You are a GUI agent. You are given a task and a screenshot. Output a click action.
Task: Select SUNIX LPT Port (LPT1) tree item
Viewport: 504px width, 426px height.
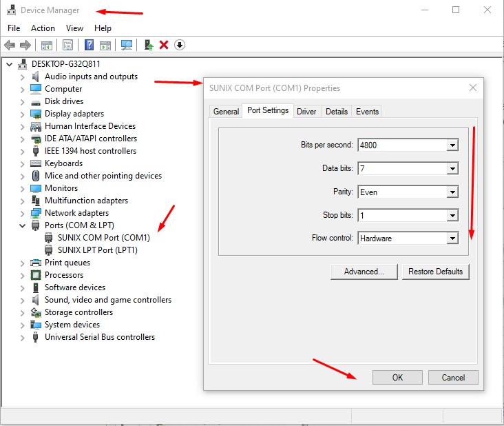pyautogui.click(x=97, y=250)
